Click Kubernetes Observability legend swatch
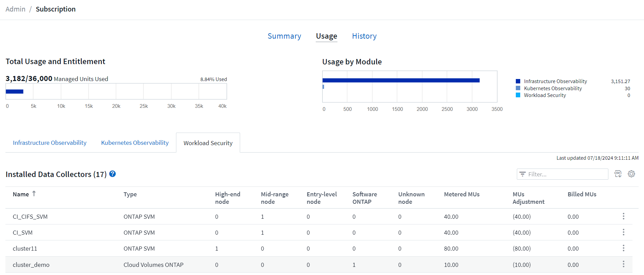This screenshot has height=275, width=644. click(x=518, y=88)
